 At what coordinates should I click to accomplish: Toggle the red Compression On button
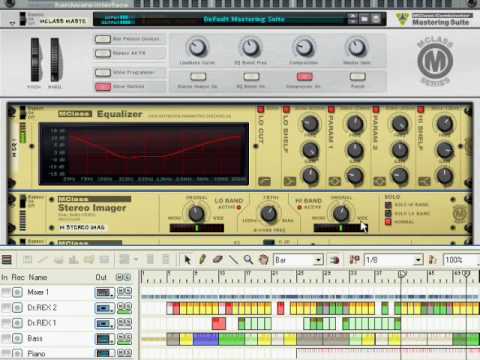click(304, 77)
